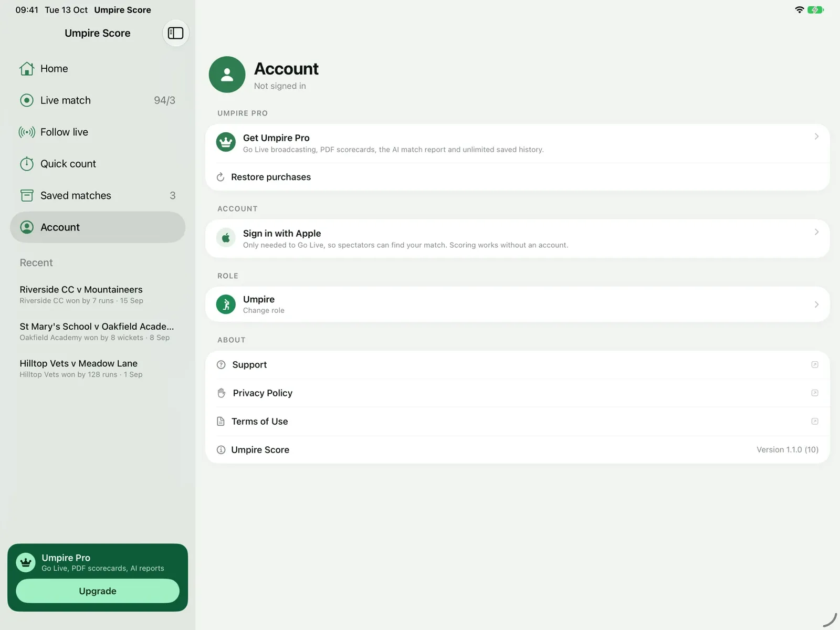This screenshot has height=630, width=840.
Task: Click the Umpire Score info icon
Action: (221, 450)
